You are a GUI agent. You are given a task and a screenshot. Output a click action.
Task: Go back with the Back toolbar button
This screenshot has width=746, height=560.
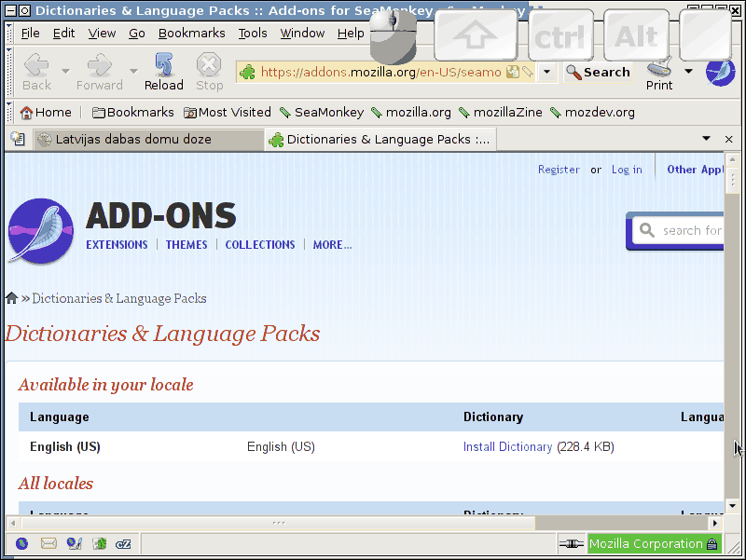click(x=36, y=72)
